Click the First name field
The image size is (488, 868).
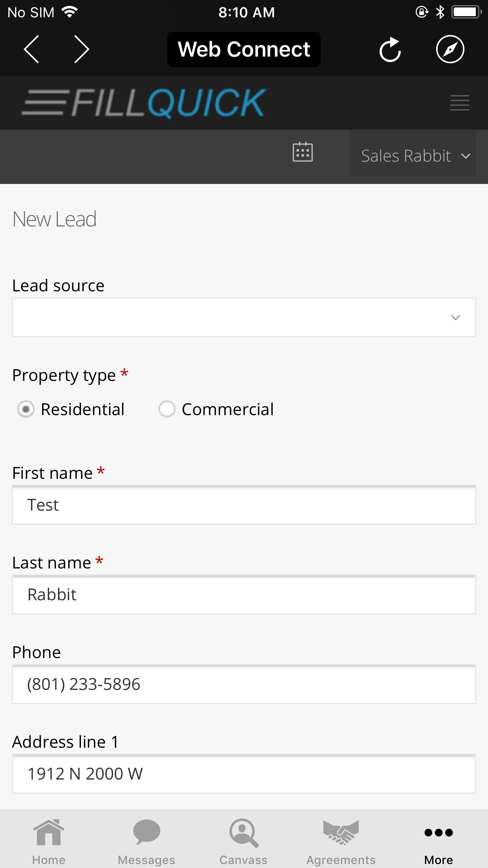tap(244, 505)
